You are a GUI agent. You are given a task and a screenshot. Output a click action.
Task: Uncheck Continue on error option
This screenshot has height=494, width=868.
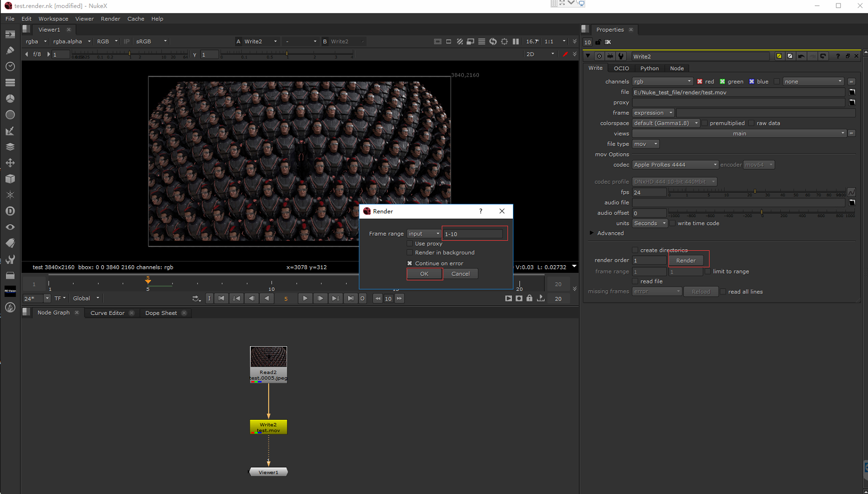point(410,263)
